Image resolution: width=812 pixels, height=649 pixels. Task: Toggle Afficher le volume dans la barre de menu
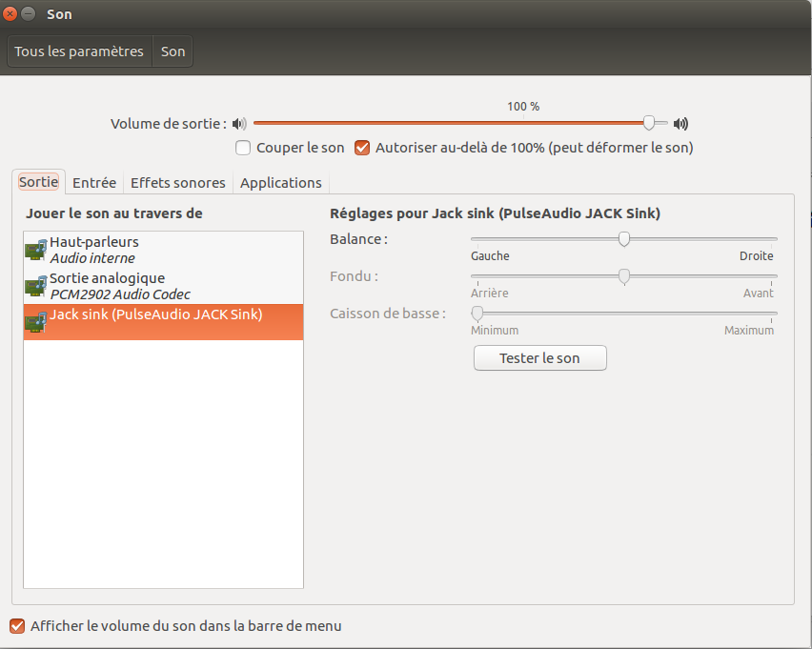[17, 626]
